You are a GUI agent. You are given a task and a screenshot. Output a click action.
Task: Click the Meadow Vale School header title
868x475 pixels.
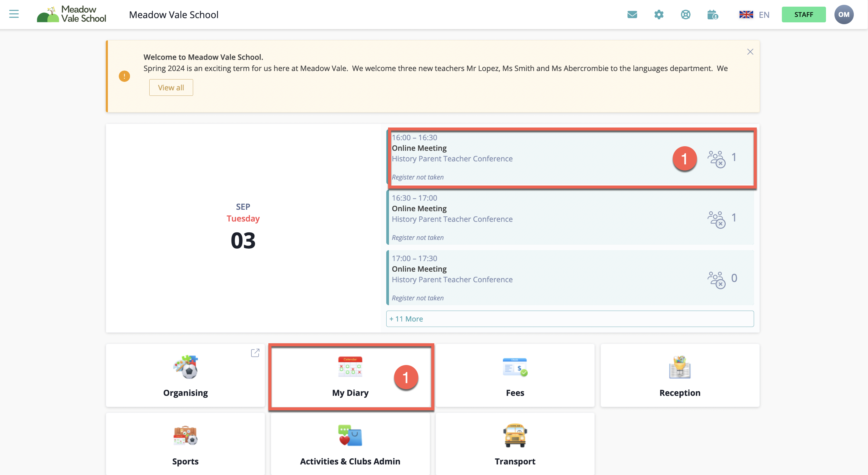tap(174, 15)
